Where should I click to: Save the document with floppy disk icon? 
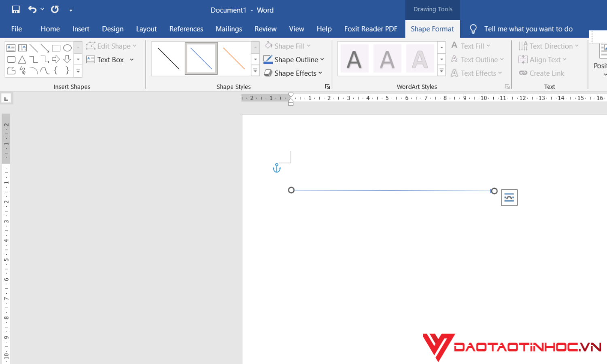pyautogui.click(x=16, y=9)
